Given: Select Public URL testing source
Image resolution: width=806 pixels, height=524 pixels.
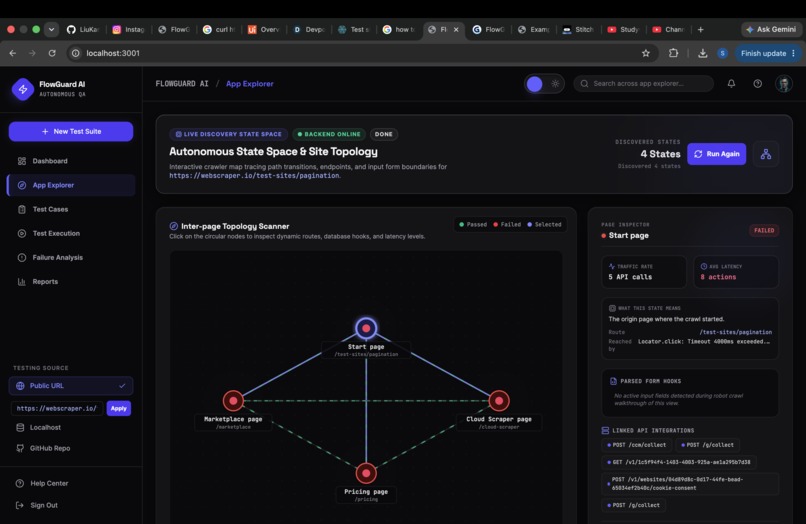Looking at the screenshot, I should coord(71,386).
